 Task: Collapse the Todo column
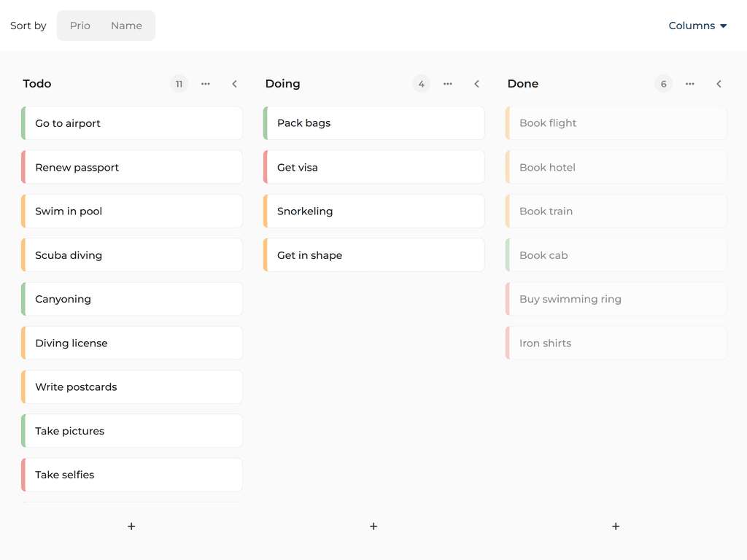click(234, 84)
